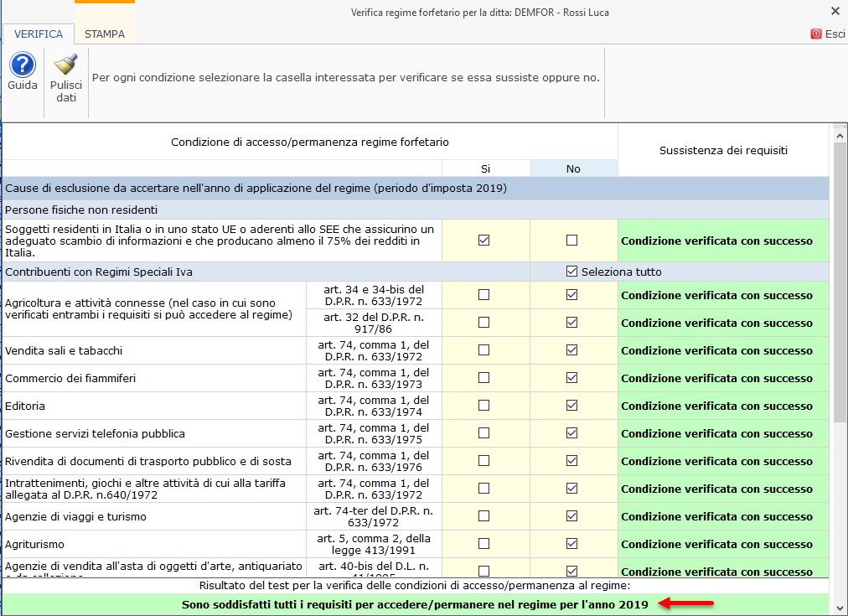Check Si for Vendita sali e tabacchi
The height and width of the screenshot is (616, 848).
pyautogui.click(x=485, y=350)
